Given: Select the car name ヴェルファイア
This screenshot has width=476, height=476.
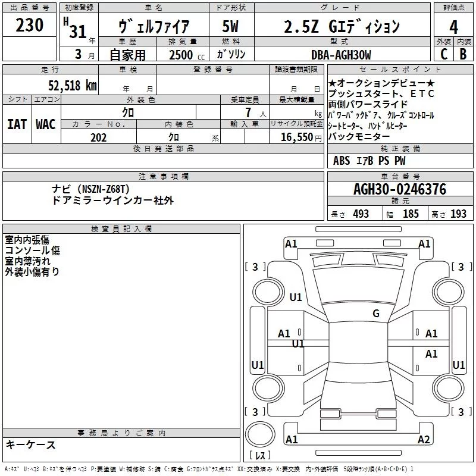Looking at the screenshot, I should pos(154,26).
